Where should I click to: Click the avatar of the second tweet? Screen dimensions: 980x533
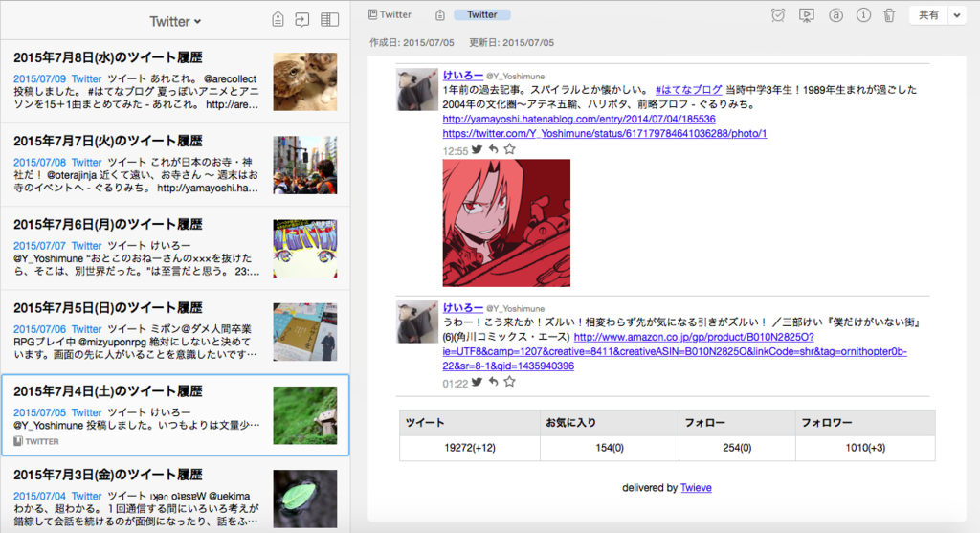coord(417,322)
